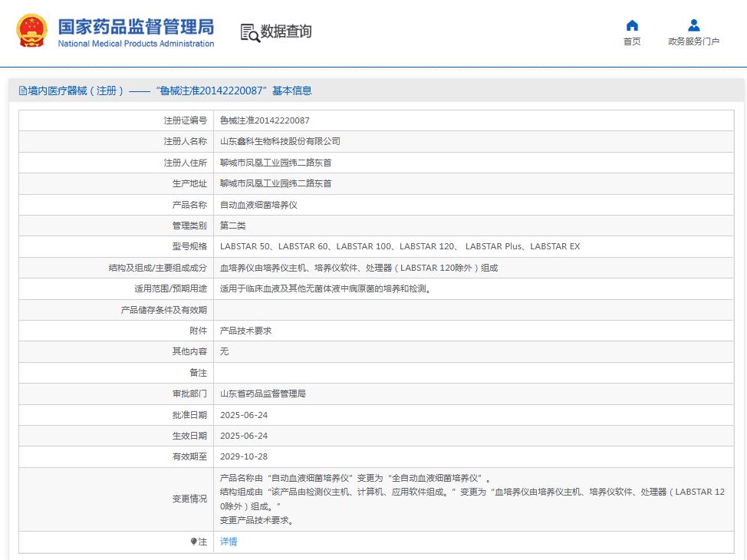
Task: Click the NMPA national emblem logo
Action: tap(31, 31)
